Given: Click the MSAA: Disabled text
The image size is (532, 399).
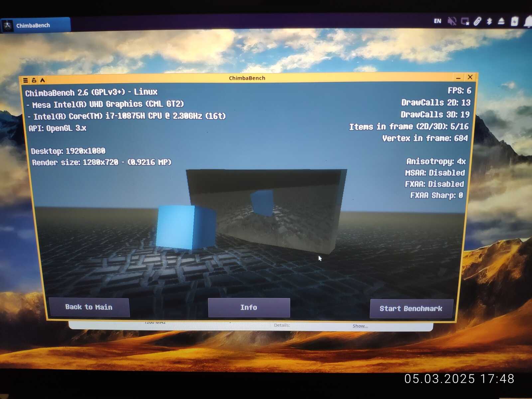Looking at the screenshot, I should click(x=435, y=173).
